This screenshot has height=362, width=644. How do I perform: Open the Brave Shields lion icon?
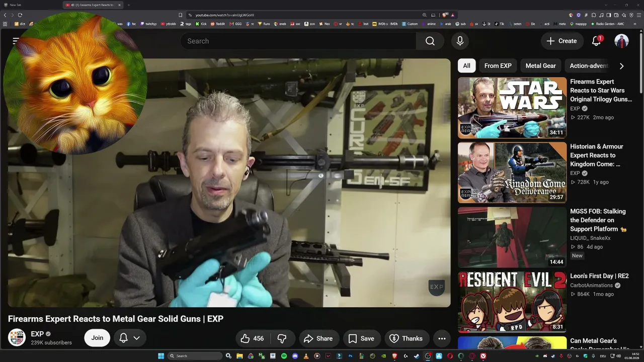point(445,15)
